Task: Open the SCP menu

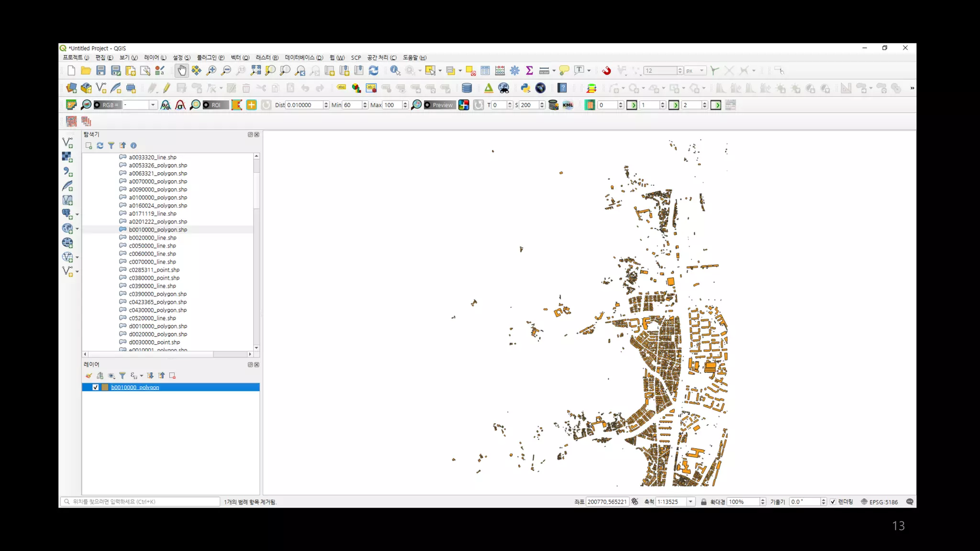Action: click(x=356, y=57)
